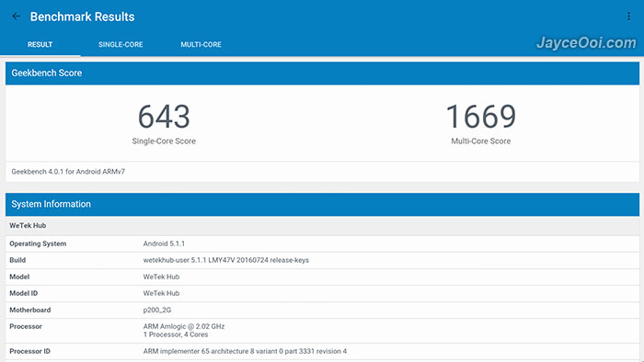Select the Benchmark Results title
This screenshot has height=362, width=644.
tap(82, 17)
